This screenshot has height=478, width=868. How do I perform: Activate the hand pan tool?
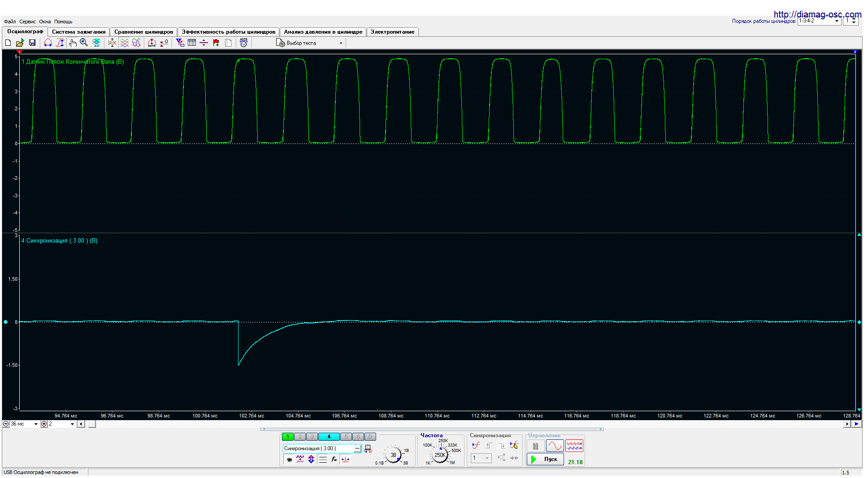tap(72, 43)
